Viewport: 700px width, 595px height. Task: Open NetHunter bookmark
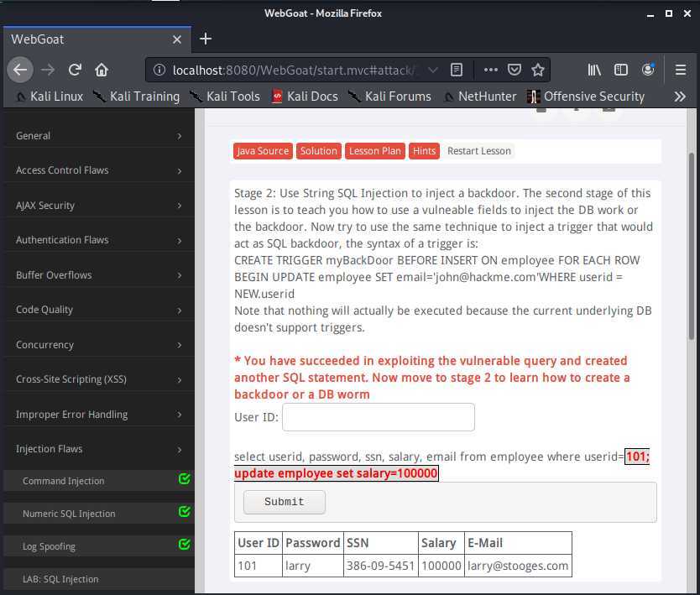pyautogui.click(x=480, y=97)
